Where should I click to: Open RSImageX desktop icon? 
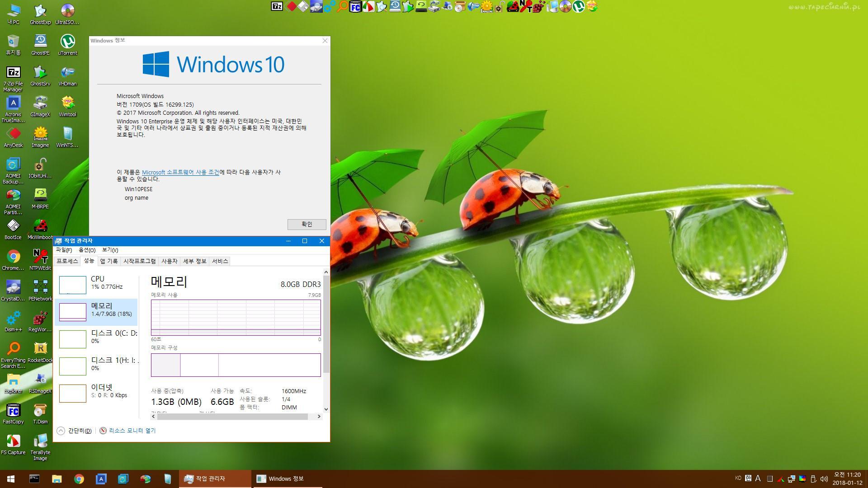tap(40, 383)
